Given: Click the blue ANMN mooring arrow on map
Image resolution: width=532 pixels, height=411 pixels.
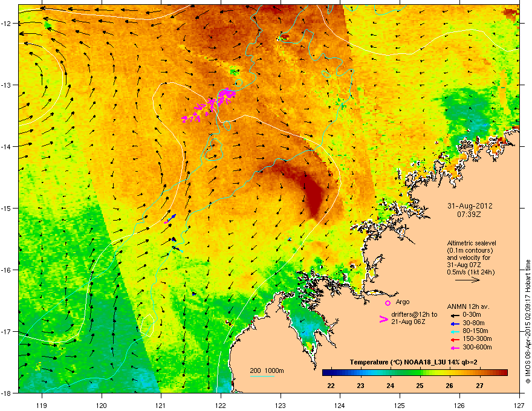Looking at the screenshot, I should [172, 217].
